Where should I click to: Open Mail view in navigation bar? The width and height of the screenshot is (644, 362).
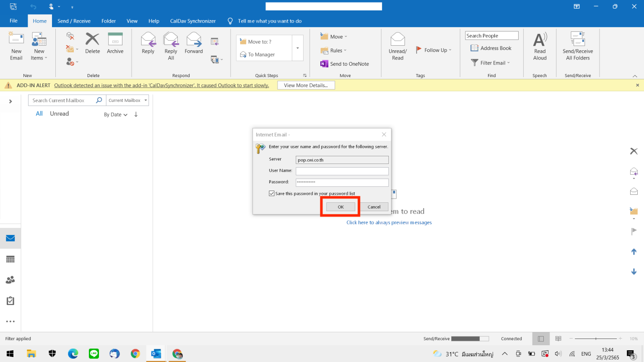click(x=10, y=238)
